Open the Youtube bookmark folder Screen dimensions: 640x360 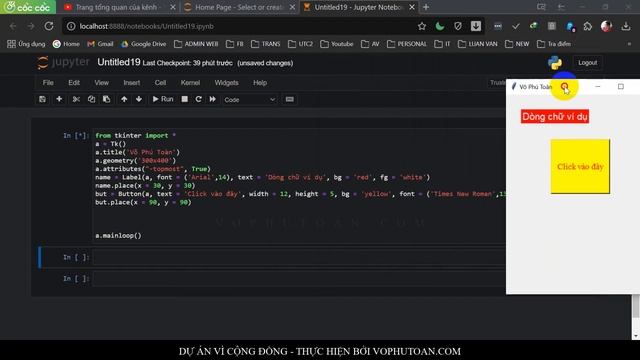pyautogui.click(x=337, y=44)
